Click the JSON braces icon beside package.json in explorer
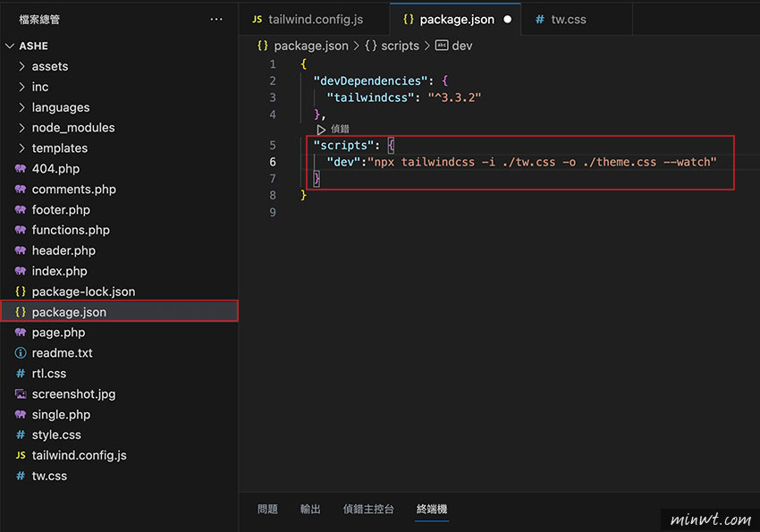The width and height of the screenshot is (760, 532). pyautogui.click(x=21, y=312)
